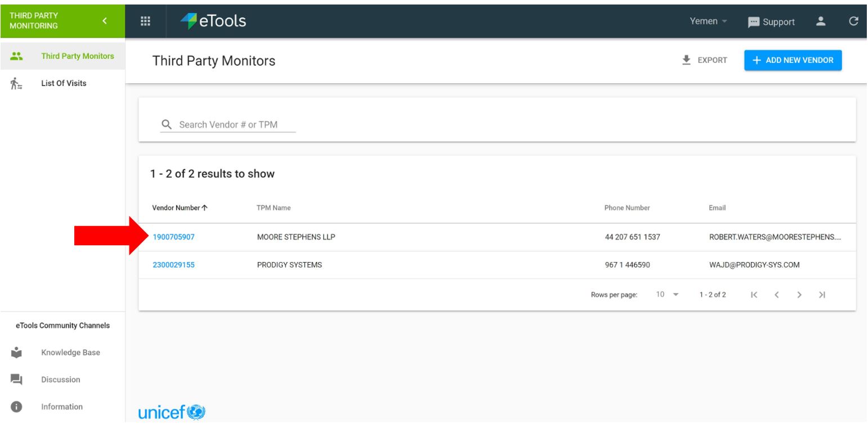Viewport: 868px width, 424px height.
Task: Click phone number 967 1 446590
Action: coord(627,265)
